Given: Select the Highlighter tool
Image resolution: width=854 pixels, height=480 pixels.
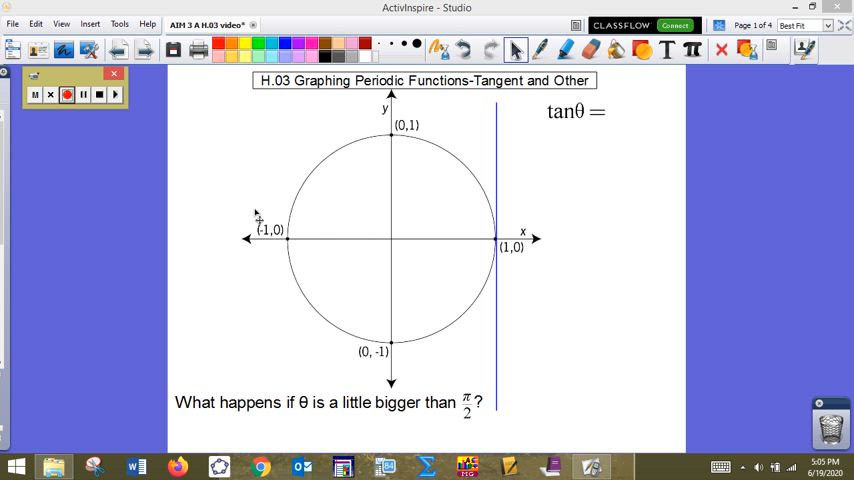Looking at the screenshot, I should pos(566,50).
